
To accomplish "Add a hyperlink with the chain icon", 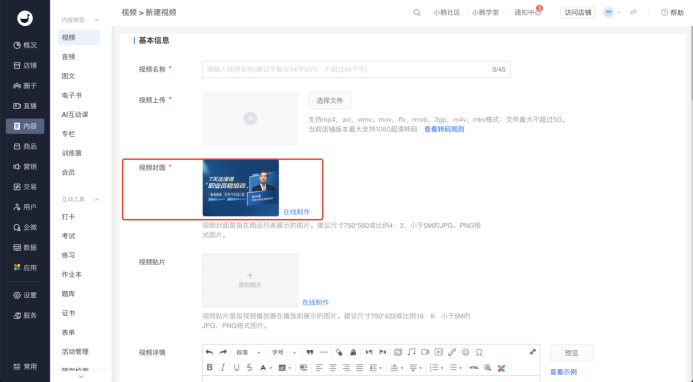I will (452, 352).
